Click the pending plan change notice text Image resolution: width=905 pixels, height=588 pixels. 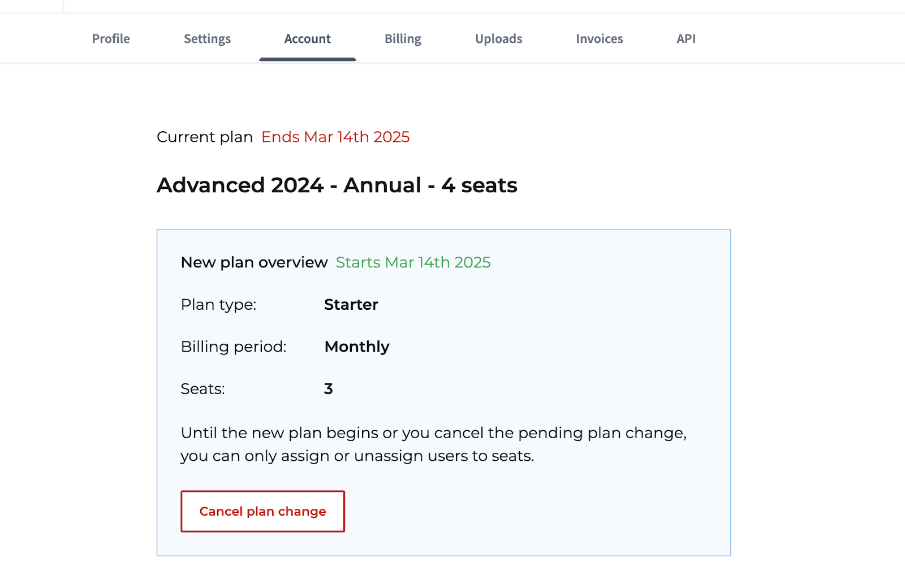click(x=433, y=444)
